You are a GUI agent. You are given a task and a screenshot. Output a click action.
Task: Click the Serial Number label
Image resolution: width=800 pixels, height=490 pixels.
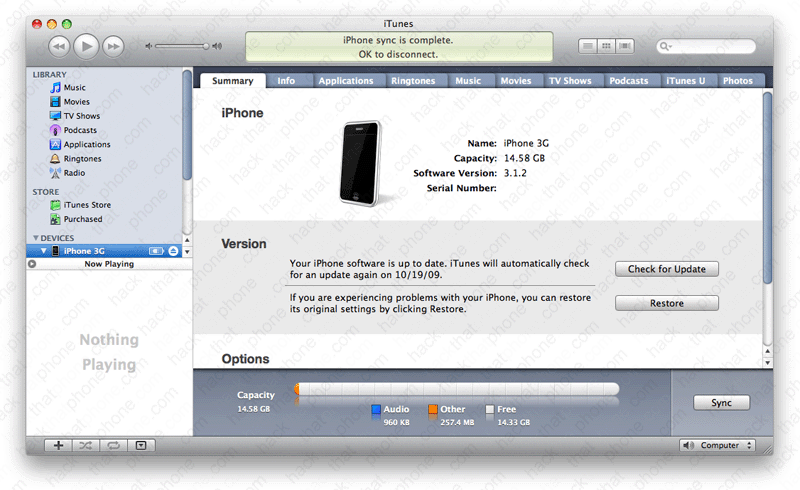(461, 188)
